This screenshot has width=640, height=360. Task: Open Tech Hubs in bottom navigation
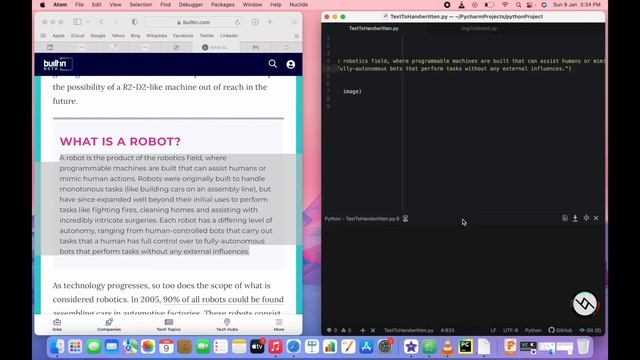(227, 325)
